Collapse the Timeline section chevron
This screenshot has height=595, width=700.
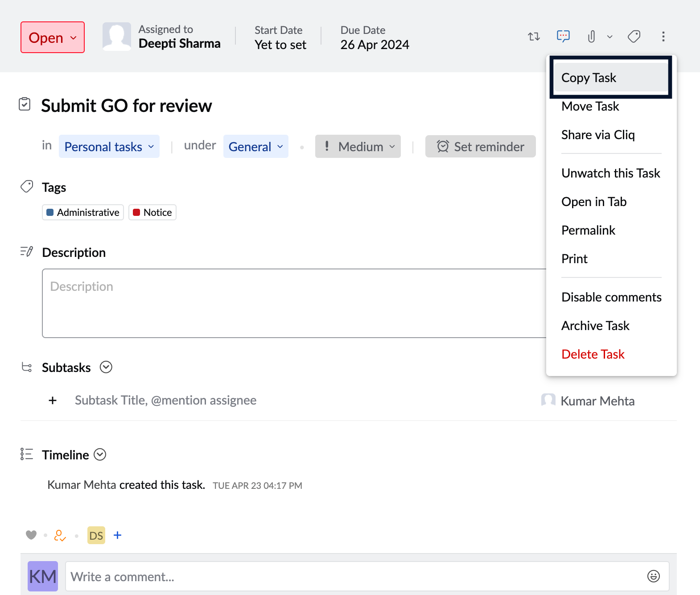click(x=100, y=455)
